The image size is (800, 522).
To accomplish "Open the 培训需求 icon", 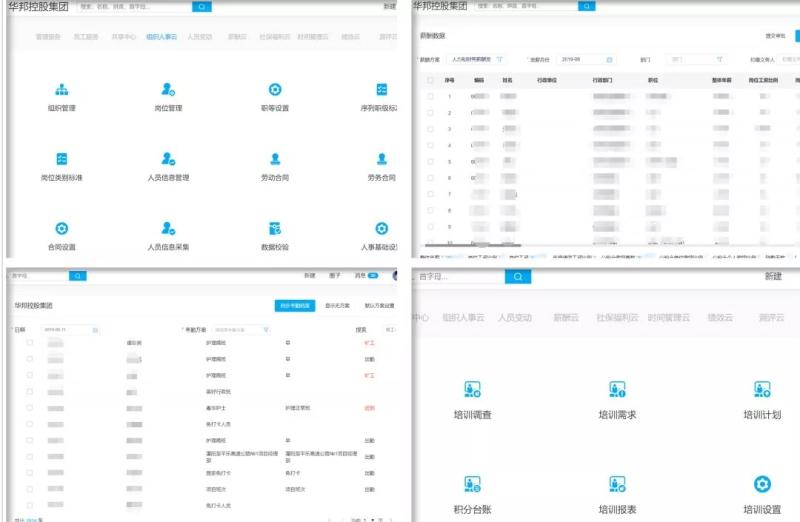I will point(617,389).
